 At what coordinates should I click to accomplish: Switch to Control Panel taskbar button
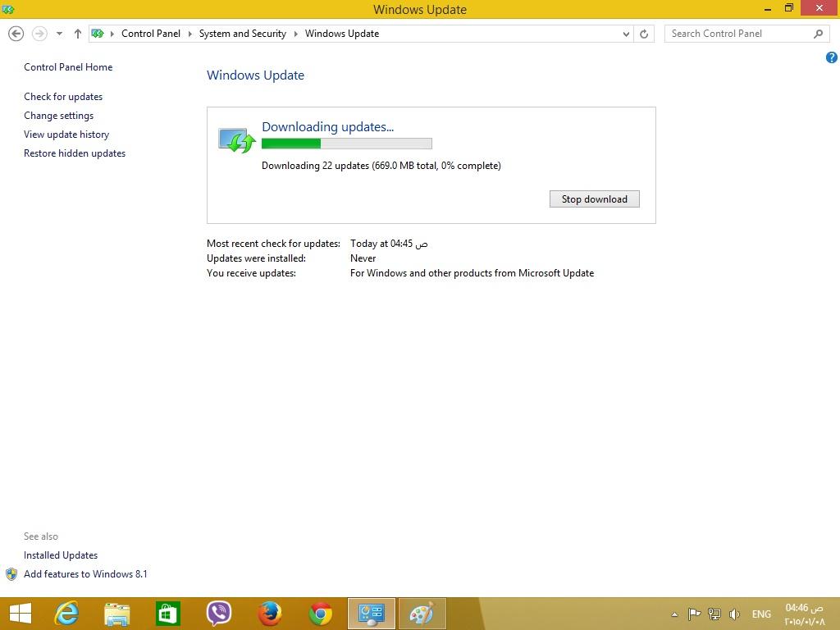point(372,614)
